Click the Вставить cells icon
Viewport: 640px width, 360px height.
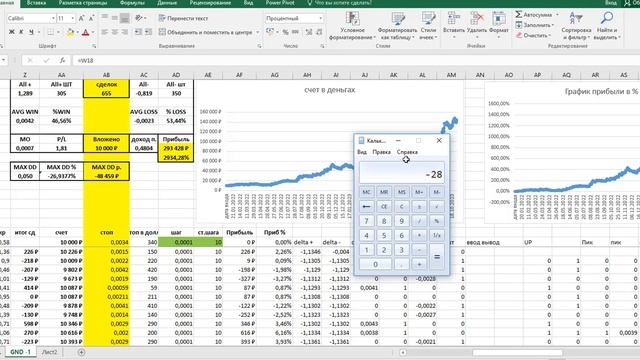[x=453, y=18]
